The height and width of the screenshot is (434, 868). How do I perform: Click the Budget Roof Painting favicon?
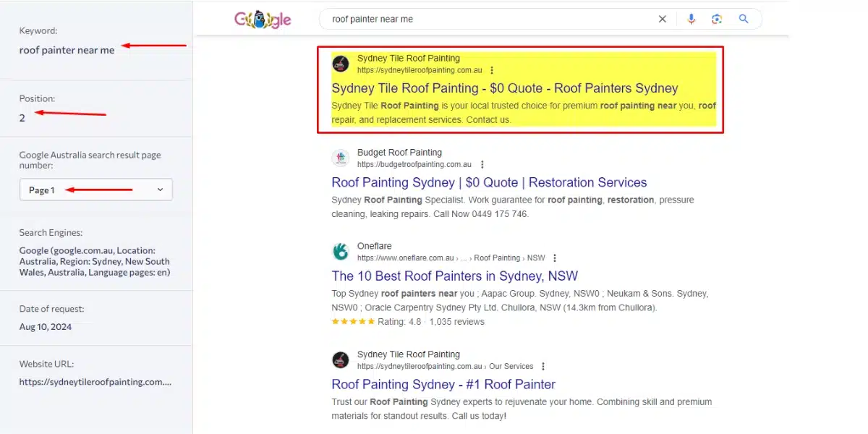point(341,158)
